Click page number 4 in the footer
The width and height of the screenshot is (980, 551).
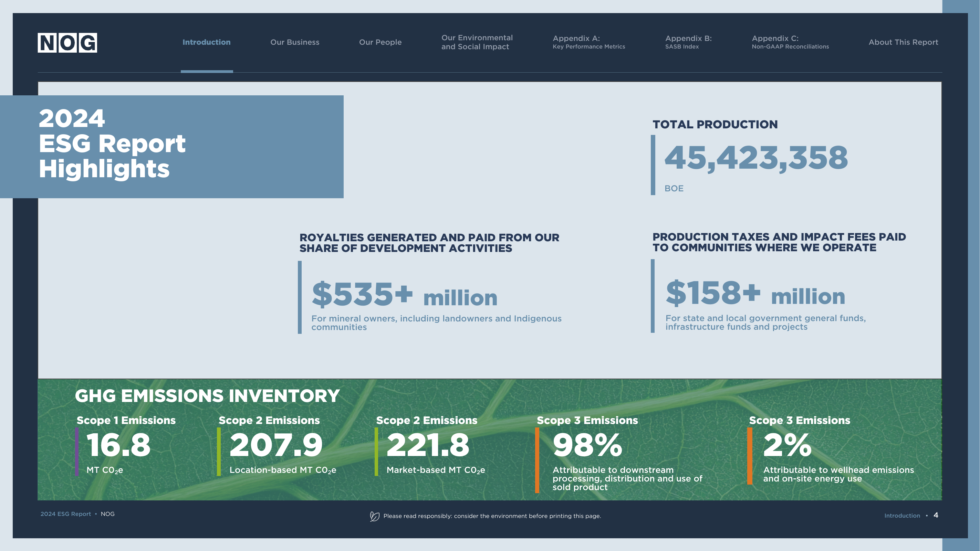936,515
